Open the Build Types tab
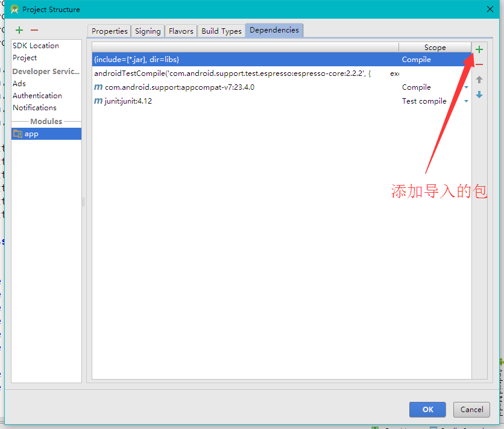The height and width of the screenshot is (429, 504). point(221,31)
